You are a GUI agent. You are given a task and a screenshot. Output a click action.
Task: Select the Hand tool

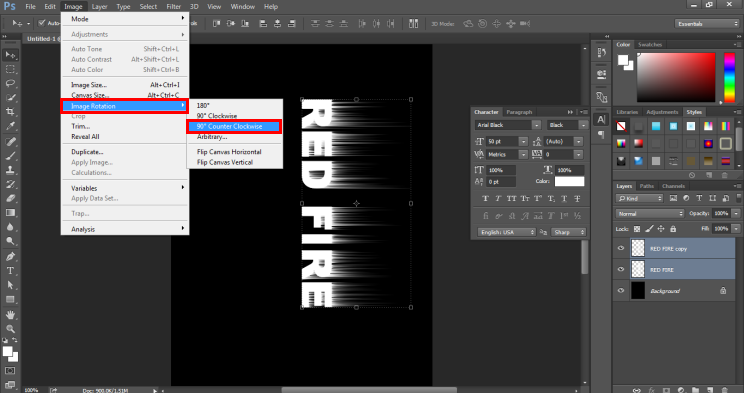coord(10,314)
